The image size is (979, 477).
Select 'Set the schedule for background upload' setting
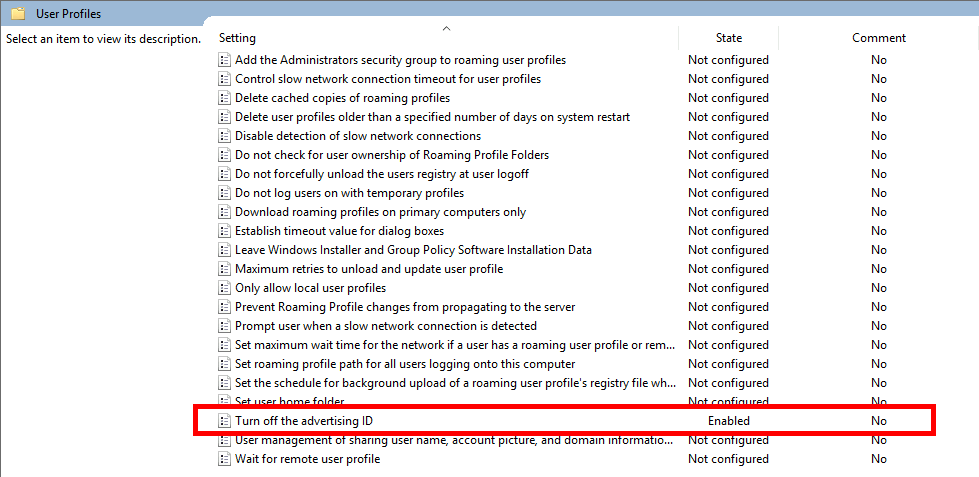pos(455,383)
